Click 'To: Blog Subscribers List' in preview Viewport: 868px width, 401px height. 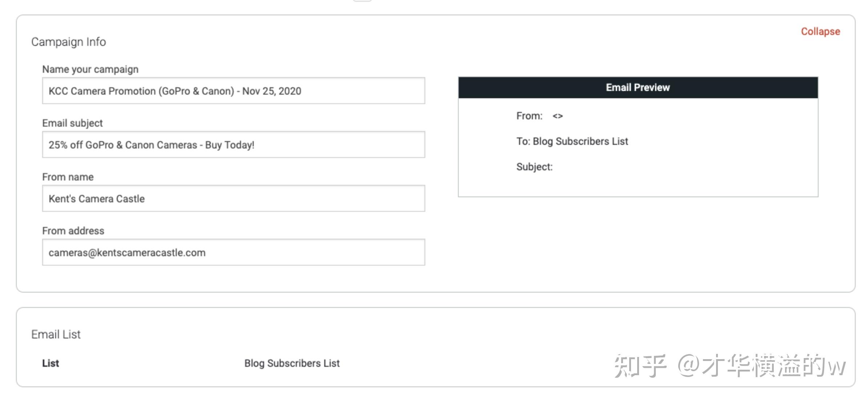pyautogui.click(x=572, y=142)
